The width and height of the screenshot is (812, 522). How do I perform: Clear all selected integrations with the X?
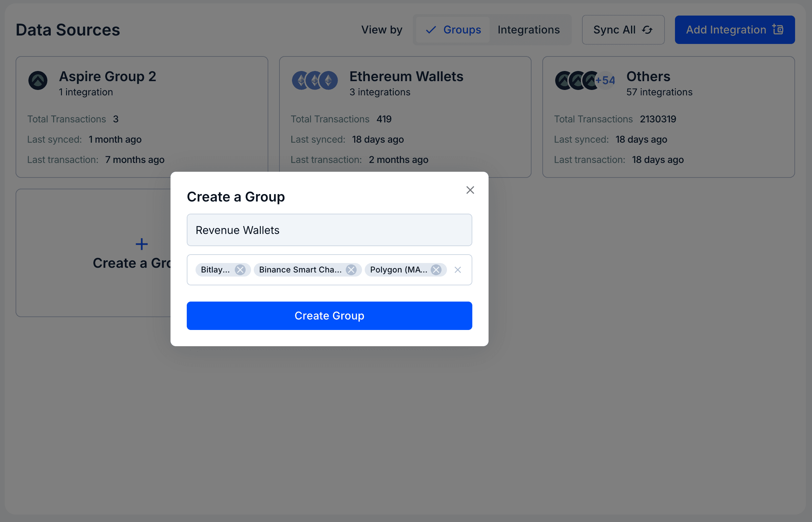(458, 269)
